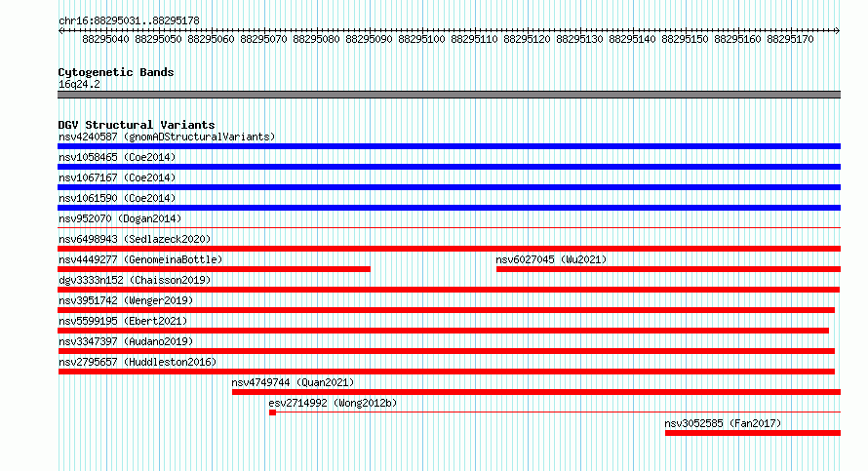
Task: Open the nsv3951742 (Wenger2019) label
Action: click(126, 300)
